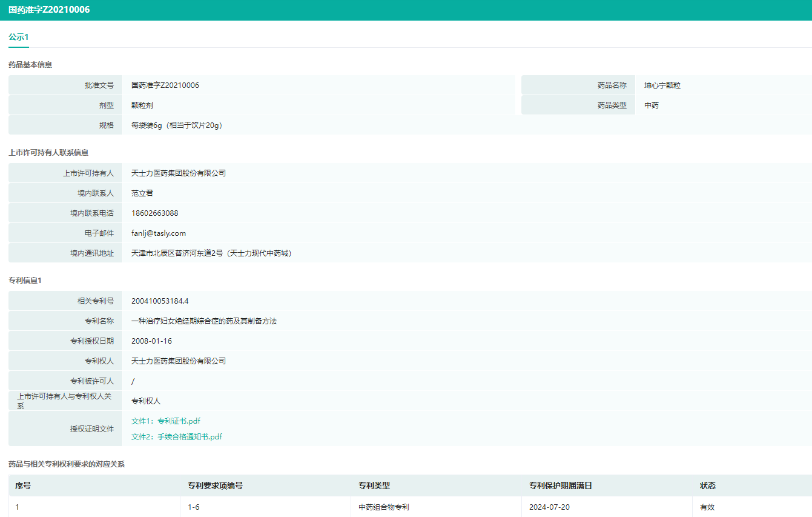
Task: Click the 有效 status cell
Action: click(x=707, y=507)
